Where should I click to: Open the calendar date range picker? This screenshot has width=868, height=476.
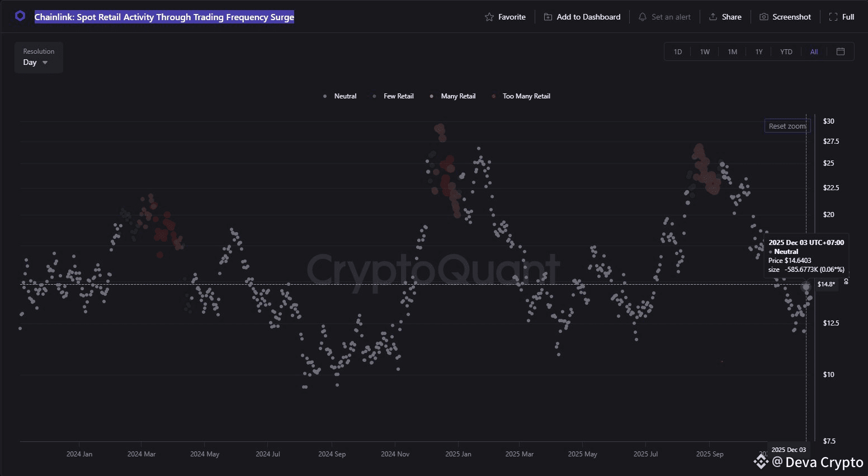840,51
